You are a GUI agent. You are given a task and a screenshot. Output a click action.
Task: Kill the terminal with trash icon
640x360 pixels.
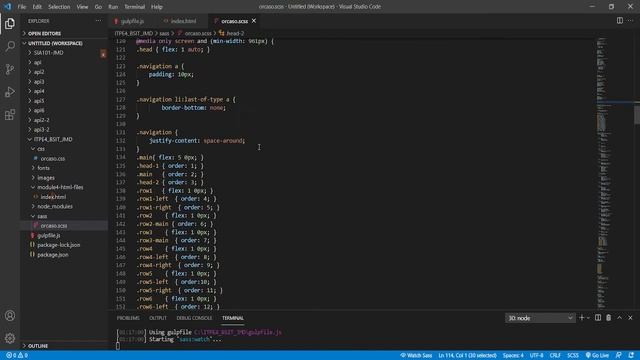coord(609,318)
